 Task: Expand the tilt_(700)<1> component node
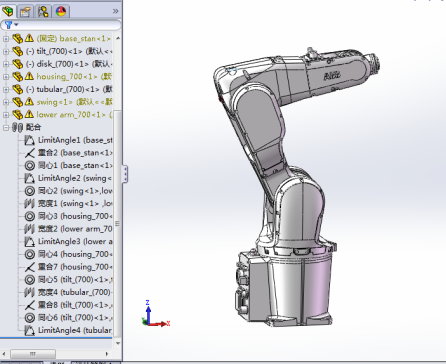click(x=6, y=51)
